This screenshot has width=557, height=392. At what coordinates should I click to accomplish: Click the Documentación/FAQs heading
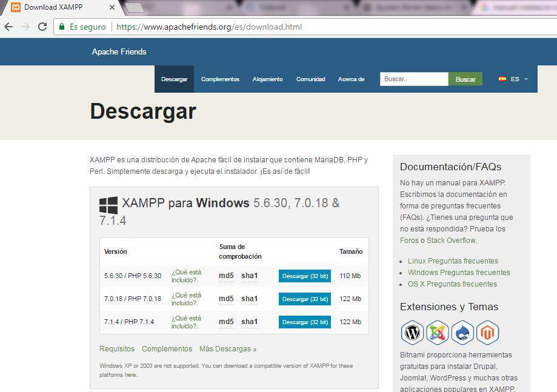point(450,167)
